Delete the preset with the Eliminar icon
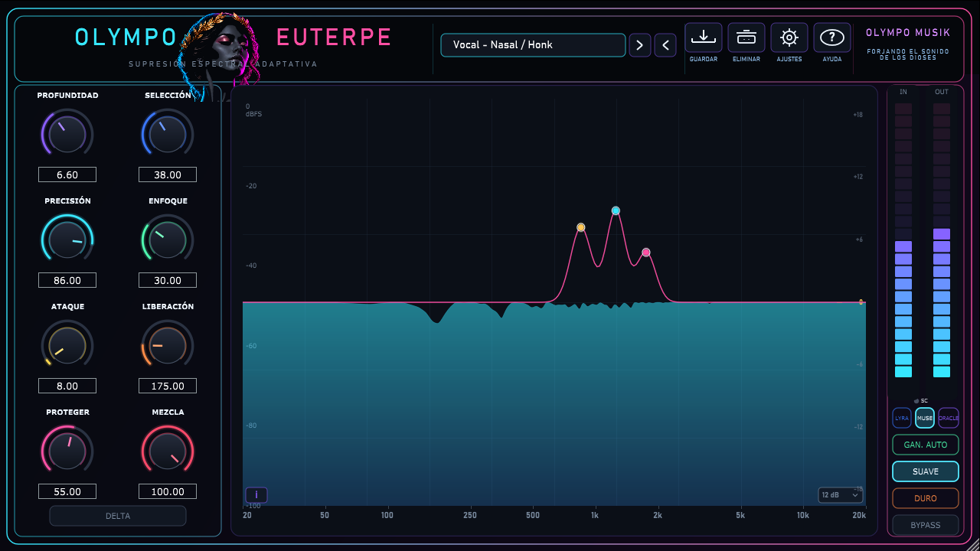 (746, 37)
